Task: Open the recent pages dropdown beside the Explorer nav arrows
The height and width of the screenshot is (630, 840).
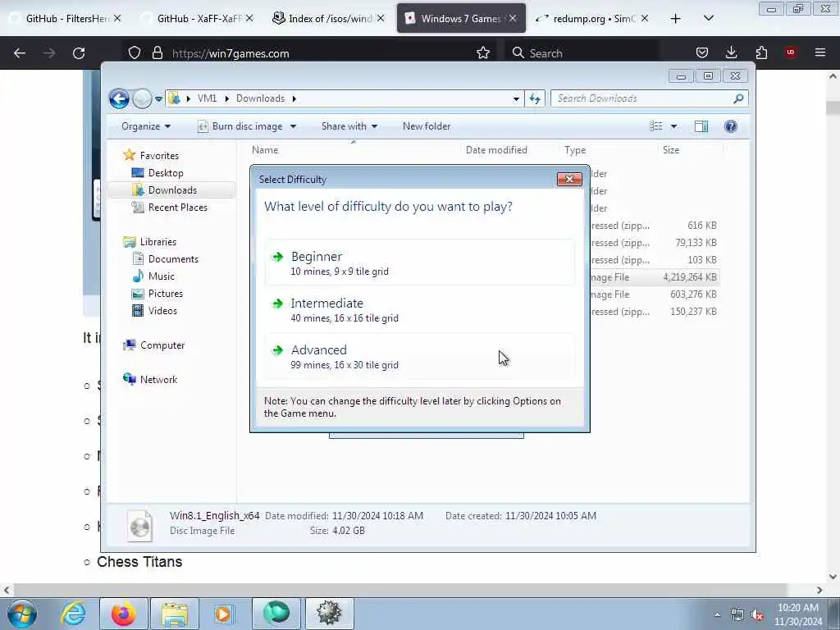Action: (x=158, y=99)
